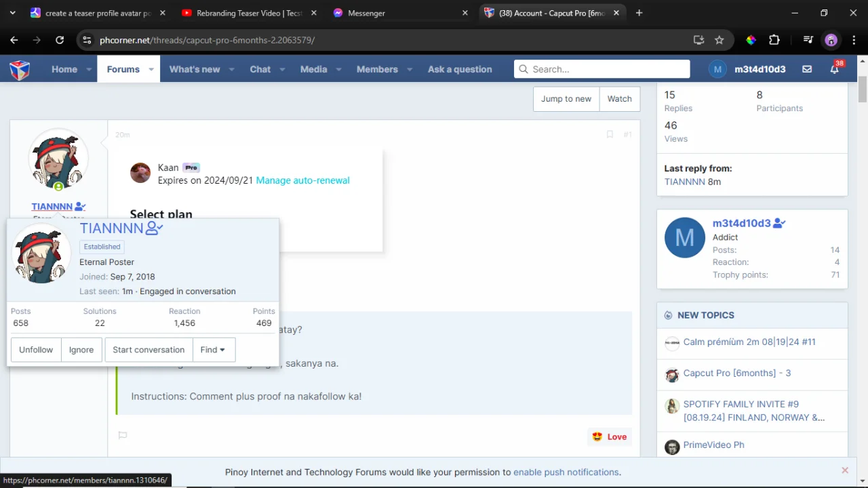This screenshot has height=488, width=868.
Task: Click the m3t4d10d3 username in header
Action: [x=760, y=69]
